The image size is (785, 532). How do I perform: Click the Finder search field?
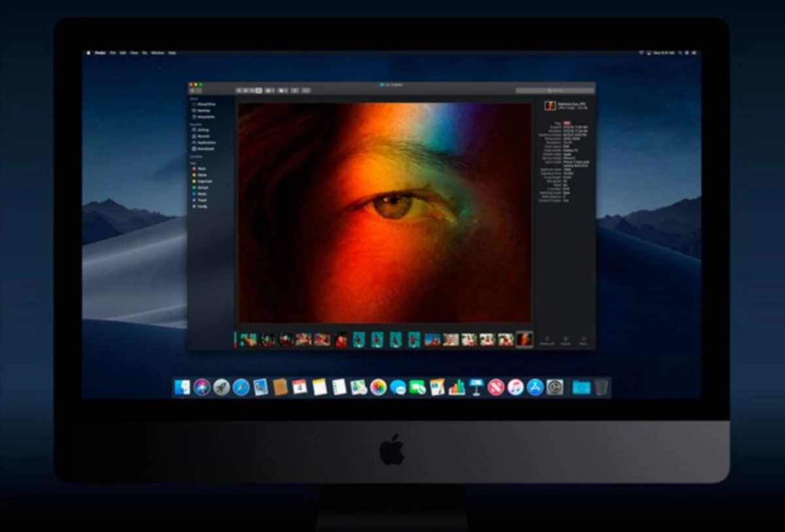(x=555, y=90)
